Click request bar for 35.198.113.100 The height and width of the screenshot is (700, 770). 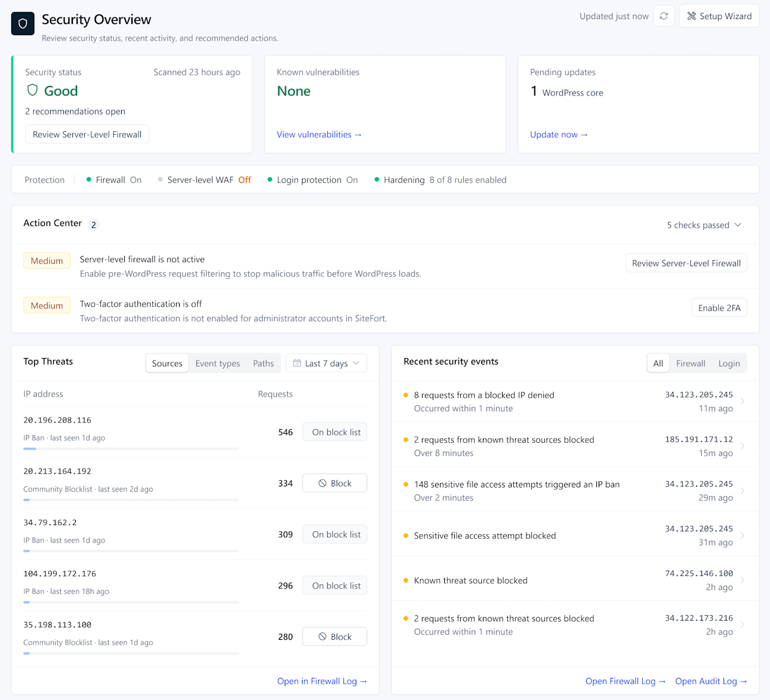(x=131, y=653)
